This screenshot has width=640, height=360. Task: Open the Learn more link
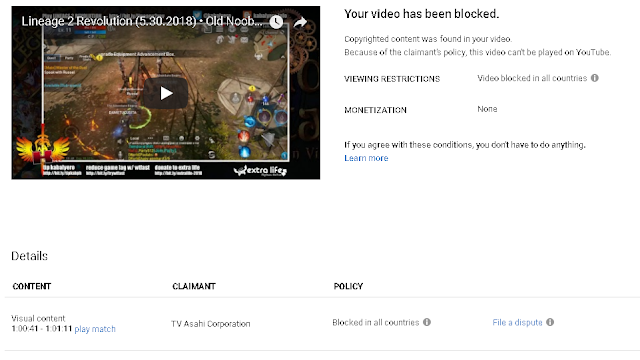pos(366,158)
